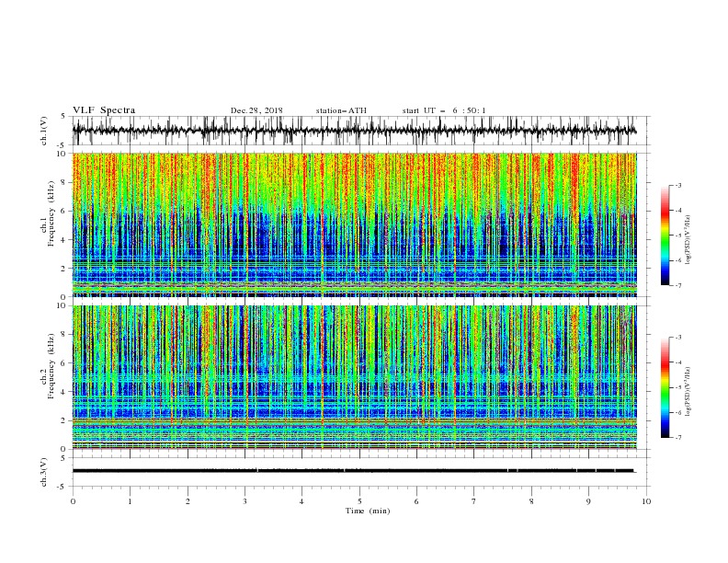
Task: Click time axis tick label '5'
Action: (x=359, y=501)
